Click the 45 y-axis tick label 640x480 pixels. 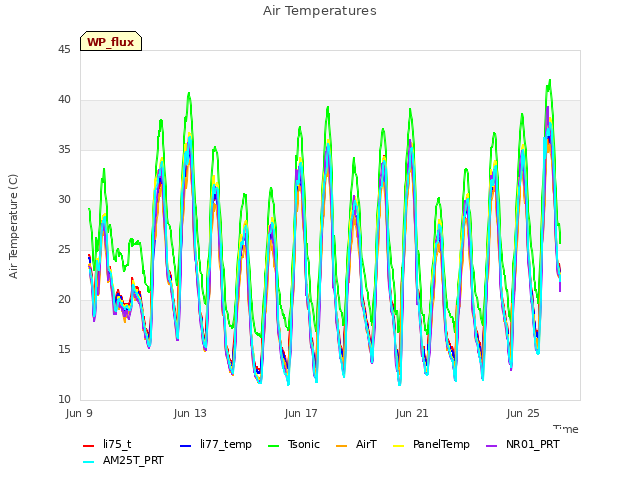64,50
